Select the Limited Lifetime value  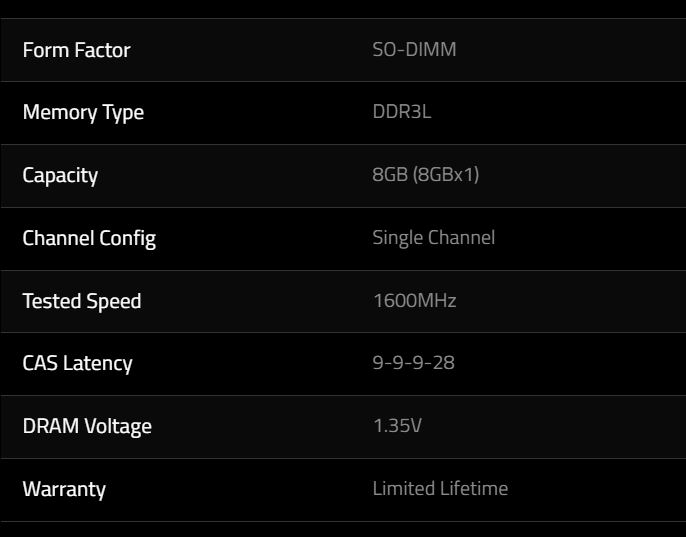pyautogui.click(x=440, y=488)
